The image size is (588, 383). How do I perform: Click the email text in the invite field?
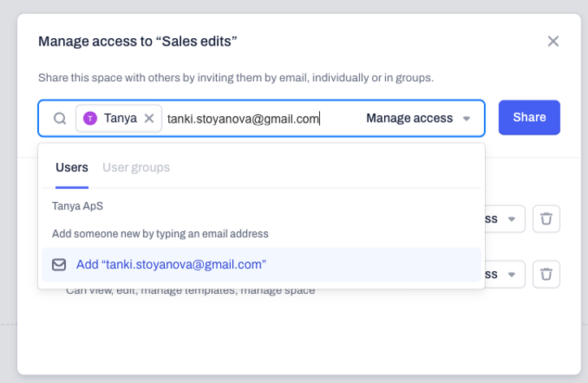coord(243,118)
